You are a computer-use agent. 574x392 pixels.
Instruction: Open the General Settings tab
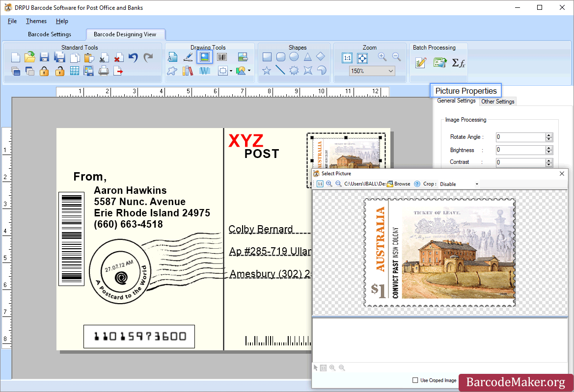pos(456,101)
